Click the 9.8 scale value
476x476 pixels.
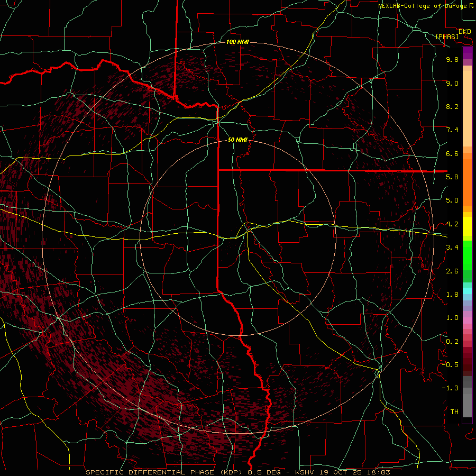(x=452, y=59)
